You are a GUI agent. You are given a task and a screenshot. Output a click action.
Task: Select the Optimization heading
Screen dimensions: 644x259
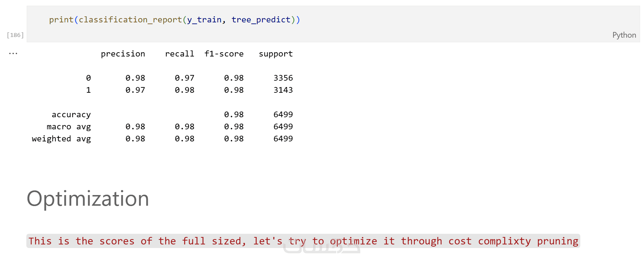pos(88,198)
